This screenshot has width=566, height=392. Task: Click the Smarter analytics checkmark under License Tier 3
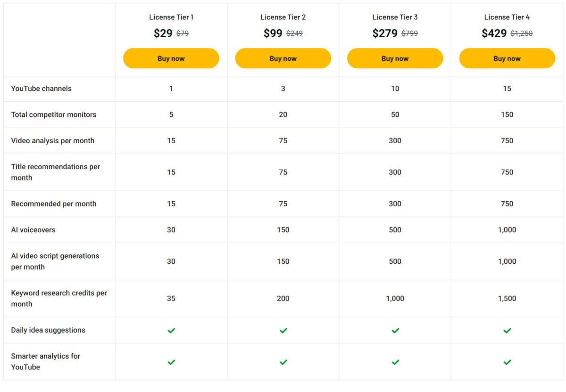[395, 362]
